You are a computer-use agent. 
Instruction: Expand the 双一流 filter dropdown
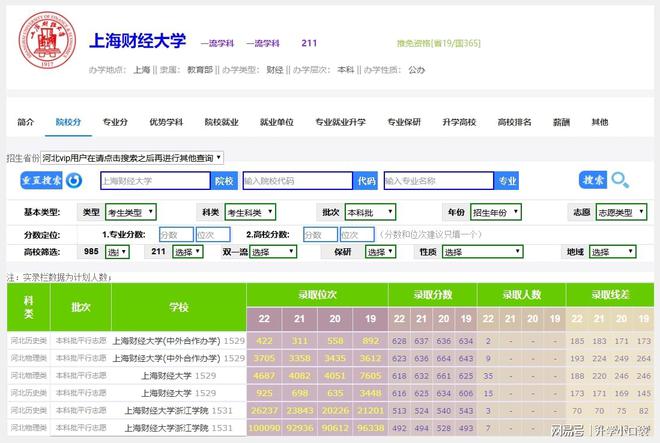273,252
